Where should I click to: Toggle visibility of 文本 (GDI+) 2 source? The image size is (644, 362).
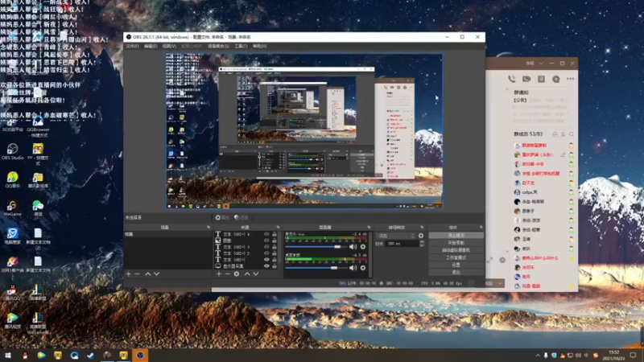[266, 253]
